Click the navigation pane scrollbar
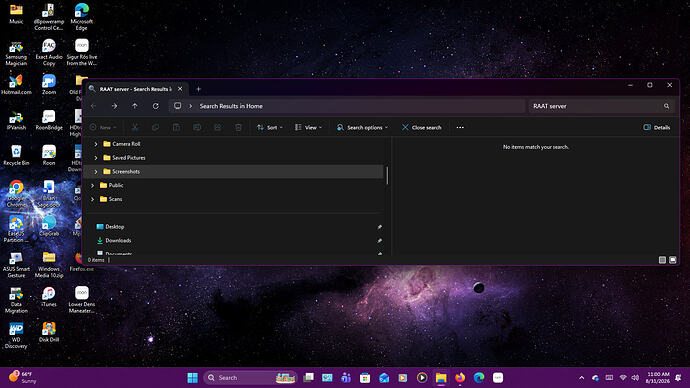The width and height of the screenshot is (690, 388). tap(387, 175)
